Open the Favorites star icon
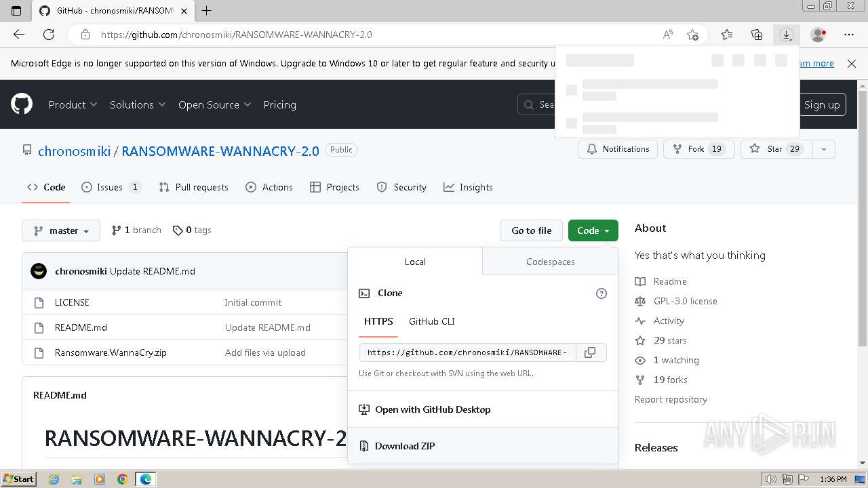Image resolution: width=868 pixels, height=488 pixels. [727, 35]
